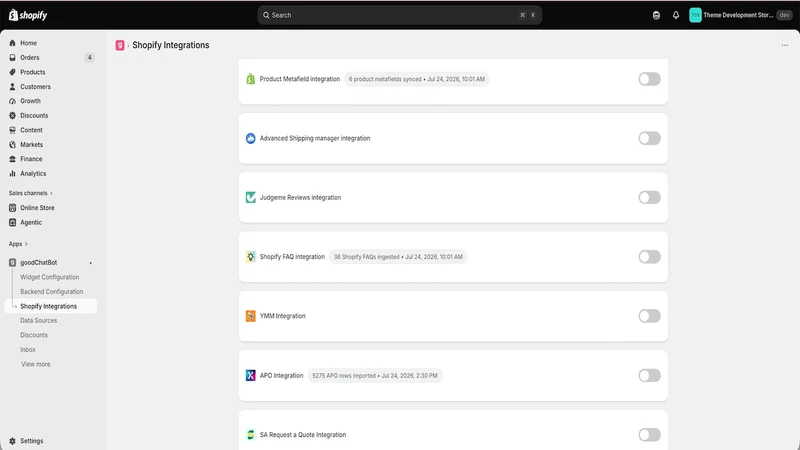
Task: Click the Finance bank icon
Action: click(12, 159)
